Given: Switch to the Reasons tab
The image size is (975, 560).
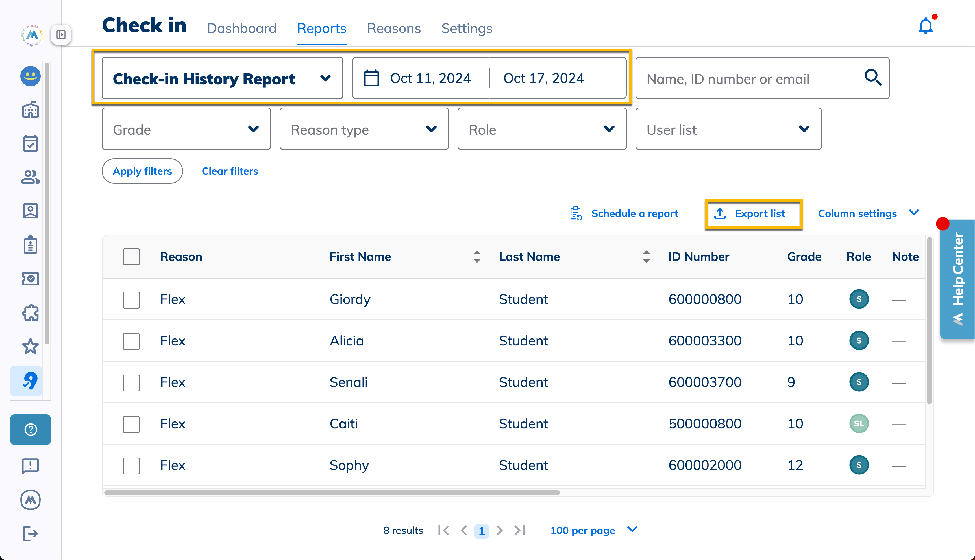Looking at the screenshot, I should click(394, 29).
